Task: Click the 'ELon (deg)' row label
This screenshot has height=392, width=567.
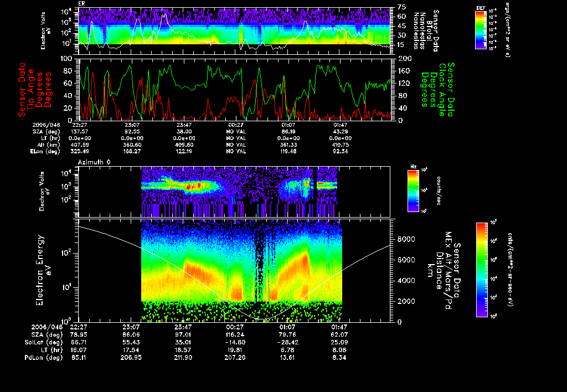Action: point(45,151)
